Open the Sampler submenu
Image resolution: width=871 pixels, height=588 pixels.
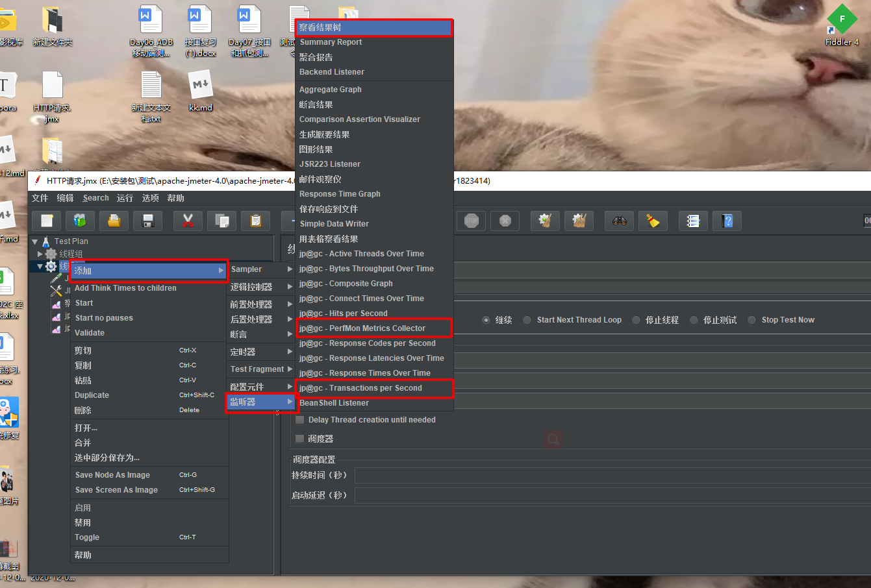(x=261, y=269)
